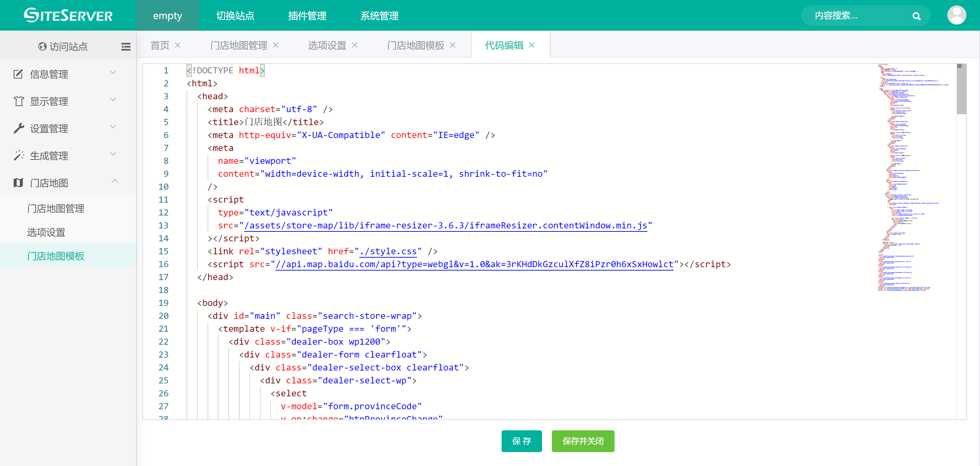
Task: Click the 信息管理 edit pencil icon
Action: (18, 74)
